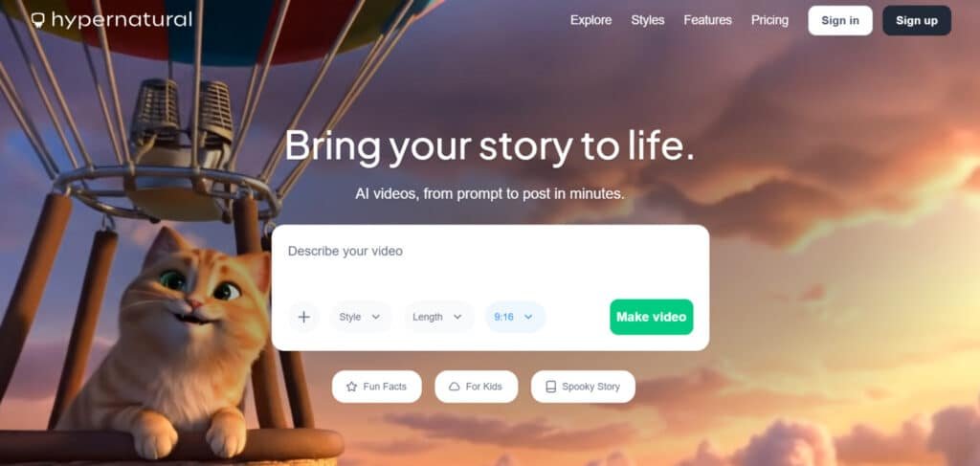Click the cloud icon on For Kids
Screen dimensions: 980x466
click(x=455, y=387)
